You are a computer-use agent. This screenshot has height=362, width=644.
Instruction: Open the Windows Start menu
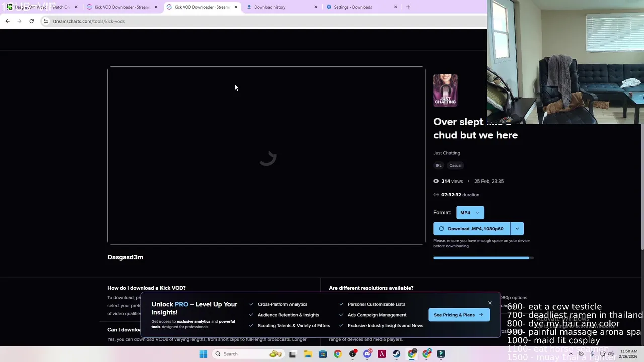(203, 354)
